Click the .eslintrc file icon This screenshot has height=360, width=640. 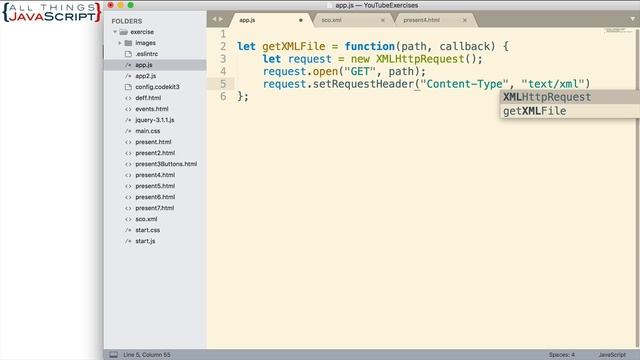click(128, 54)
